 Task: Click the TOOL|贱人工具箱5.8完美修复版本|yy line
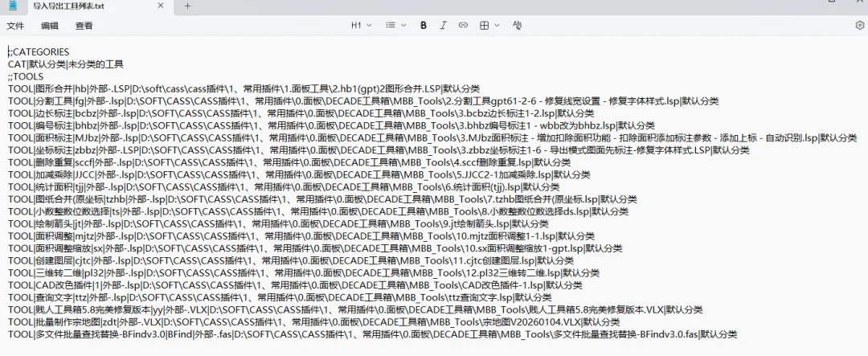click(x=355, y=309)
